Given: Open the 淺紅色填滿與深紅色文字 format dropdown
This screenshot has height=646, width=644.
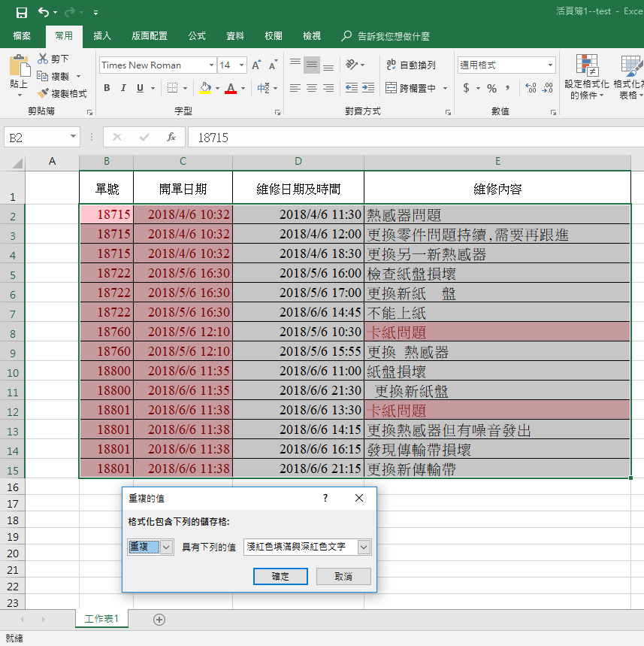Looking at the screenshot, I should (364, 547).
